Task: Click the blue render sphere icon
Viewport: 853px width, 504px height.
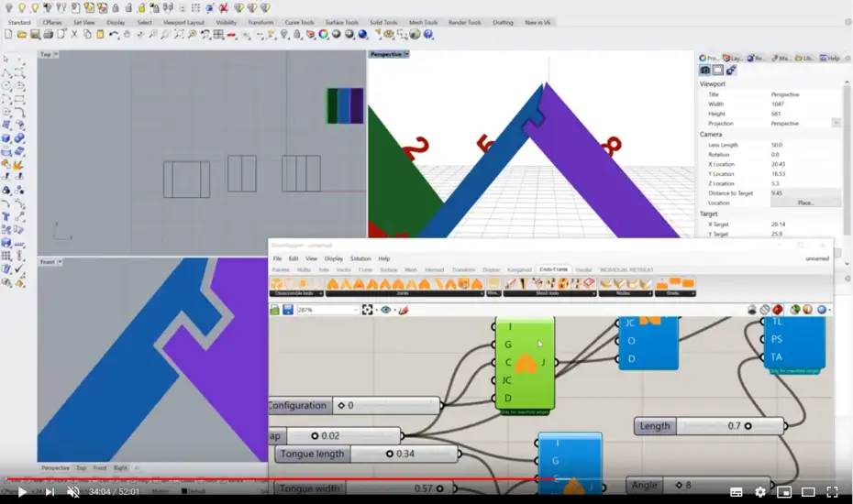Action: (362, 34)
